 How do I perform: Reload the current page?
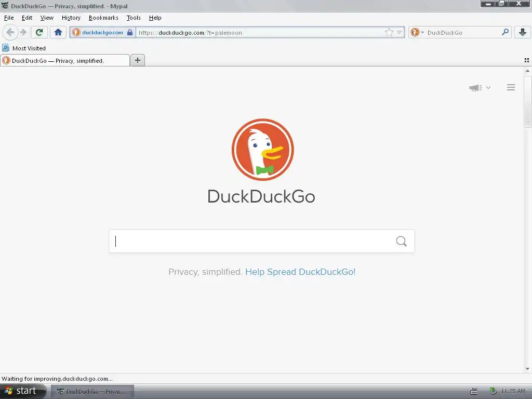pos(39,33)
